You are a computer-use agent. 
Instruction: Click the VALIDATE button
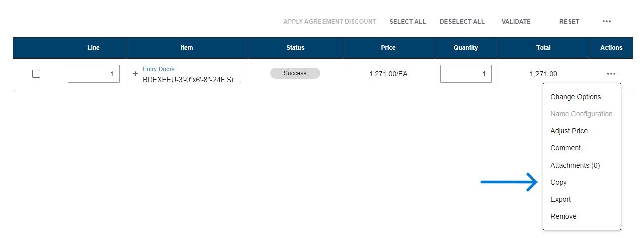click(516, 22)
